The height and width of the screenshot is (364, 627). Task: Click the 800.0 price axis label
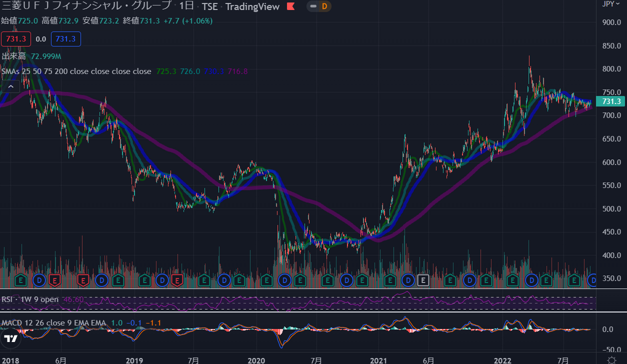(611, 69)
